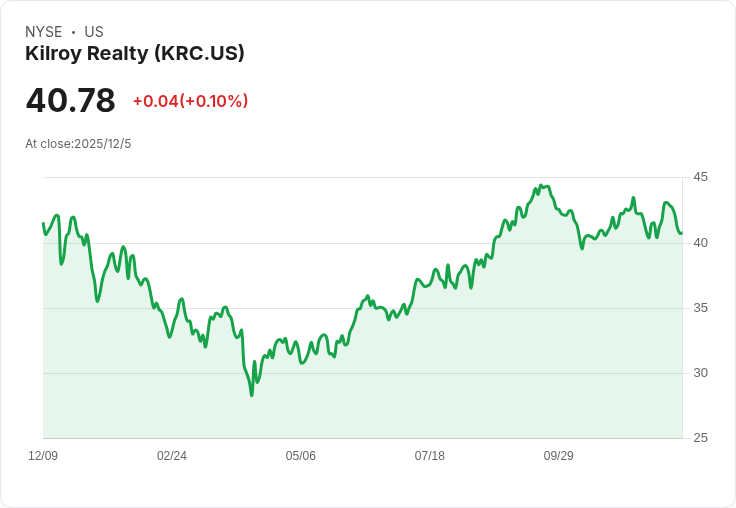This screenshot has width=736, height=508.
Task: Click the 05/06 date on x-axis
Action: point(301,456)
